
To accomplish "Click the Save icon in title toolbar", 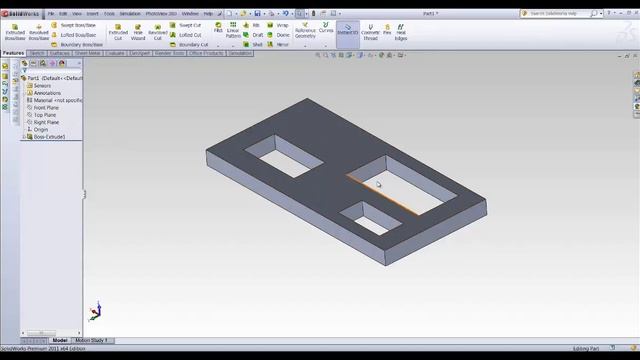I will click(258, 13).
